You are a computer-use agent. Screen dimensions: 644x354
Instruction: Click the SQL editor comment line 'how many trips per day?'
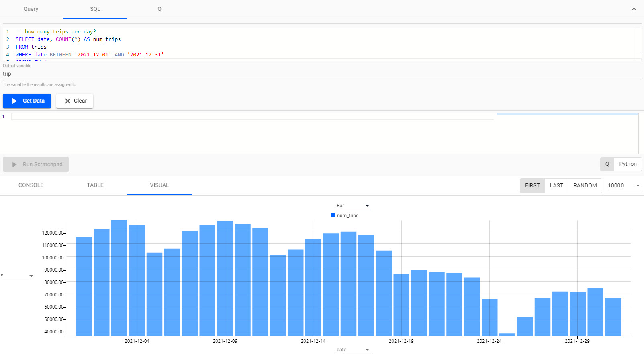click(56, 32)
